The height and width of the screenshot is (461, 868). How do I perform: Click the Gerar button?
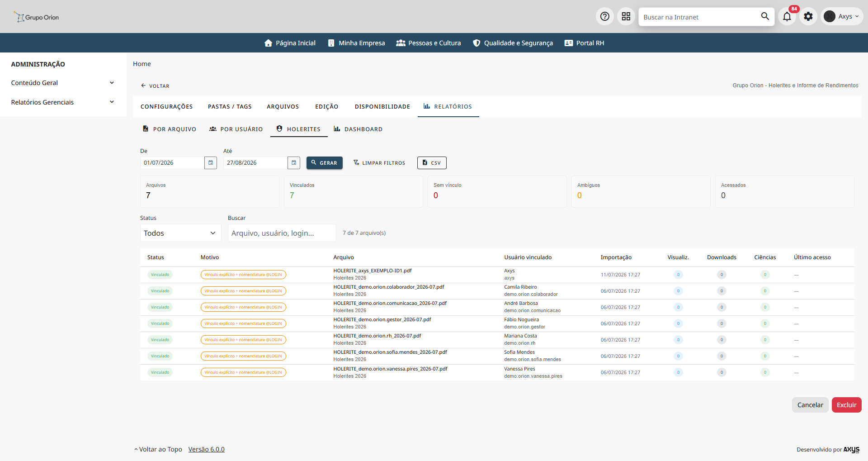point(325,163)
